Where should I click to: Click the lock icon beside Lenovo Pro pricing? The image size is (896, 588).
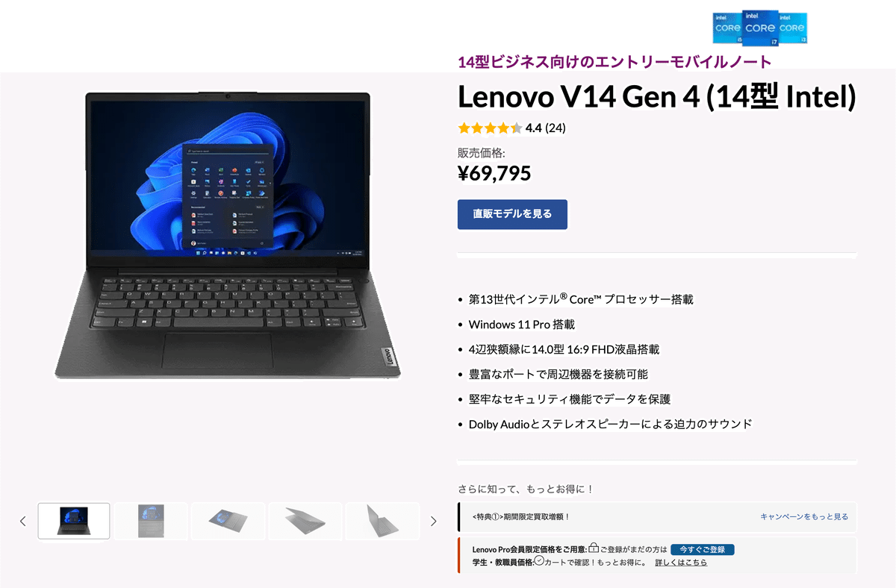[x=594, y=548]
